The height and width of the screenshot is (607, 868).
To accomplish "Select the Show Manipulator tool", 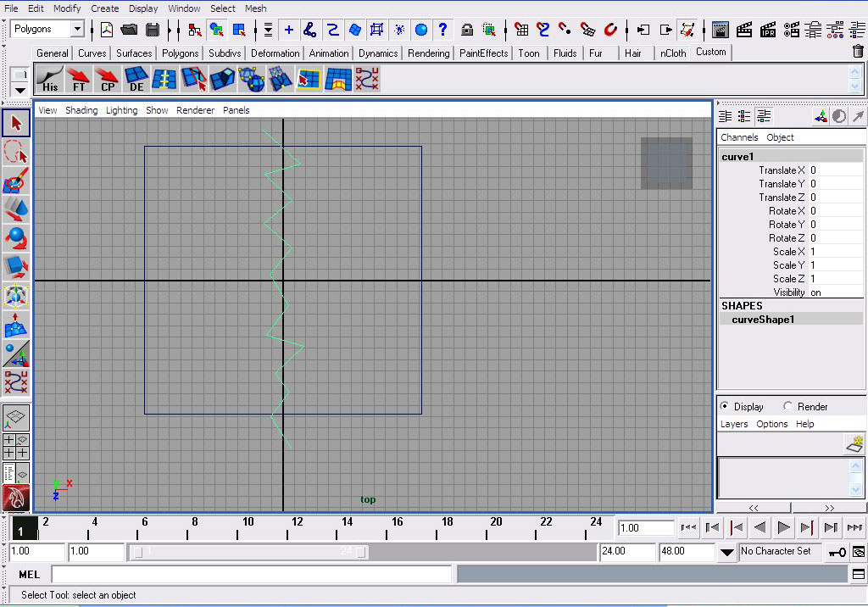I will [16, 354].
